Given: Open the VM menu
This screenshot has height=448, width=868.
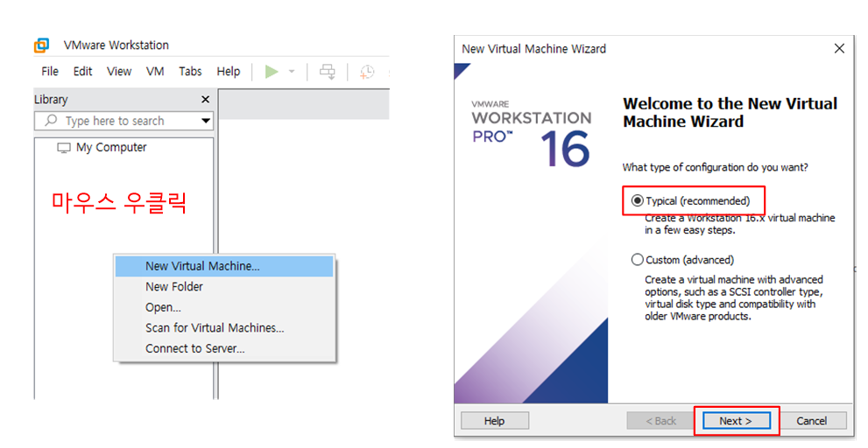Looking at the screenshot, I should [x=155, y=72].
